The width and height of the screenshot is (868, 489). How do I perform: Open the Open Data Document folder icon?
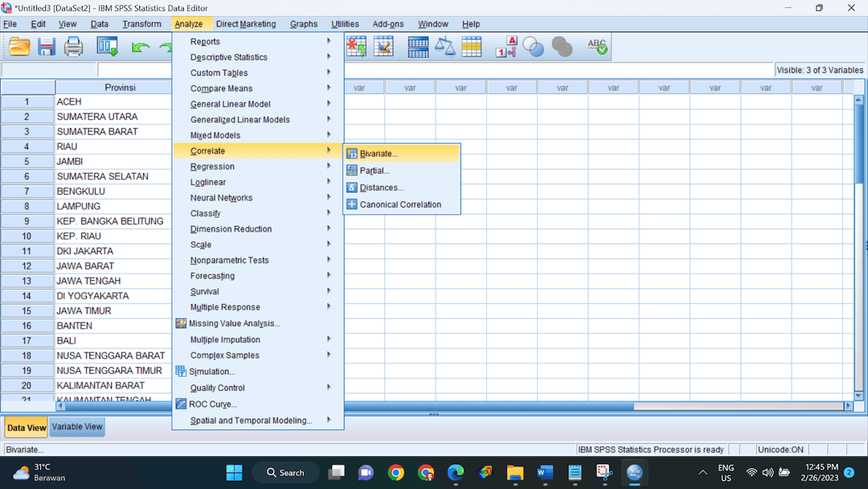[19, 47]
